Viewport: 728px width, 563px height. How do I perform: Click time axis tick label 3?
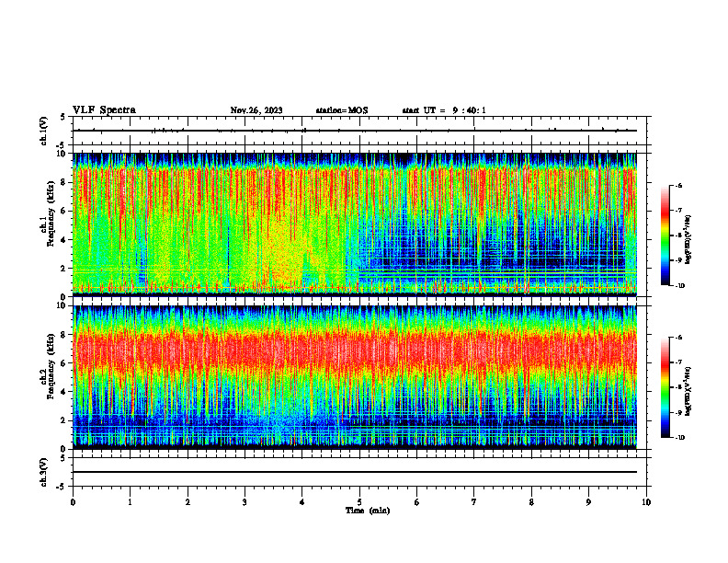pyautogui.click(x=245, y=502)
